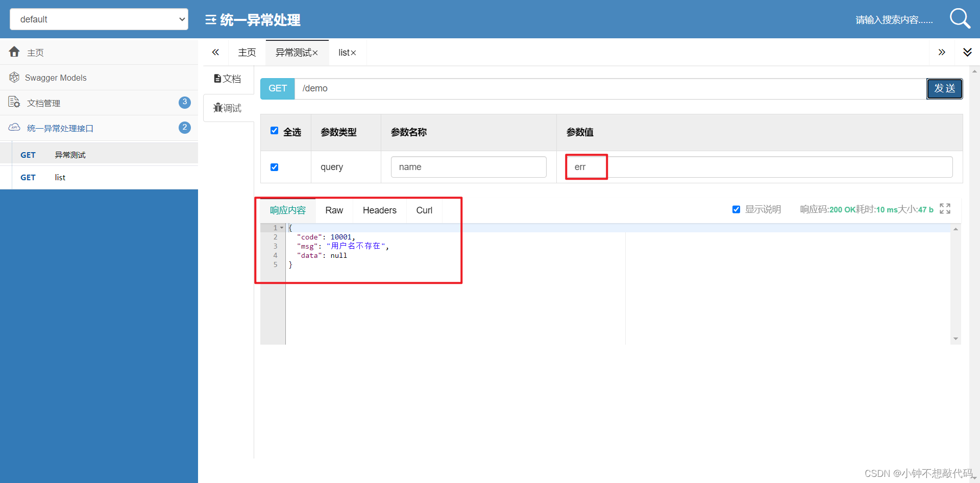
Task: Click the top search input placeholder
Action: click(x=894, y=20)
